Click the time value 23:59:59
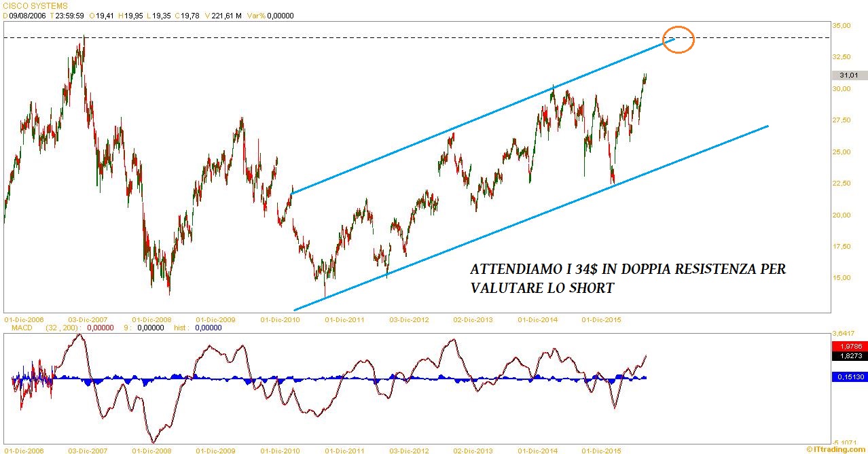The height and width of the screenshot is (454, 868). (71, 15)
